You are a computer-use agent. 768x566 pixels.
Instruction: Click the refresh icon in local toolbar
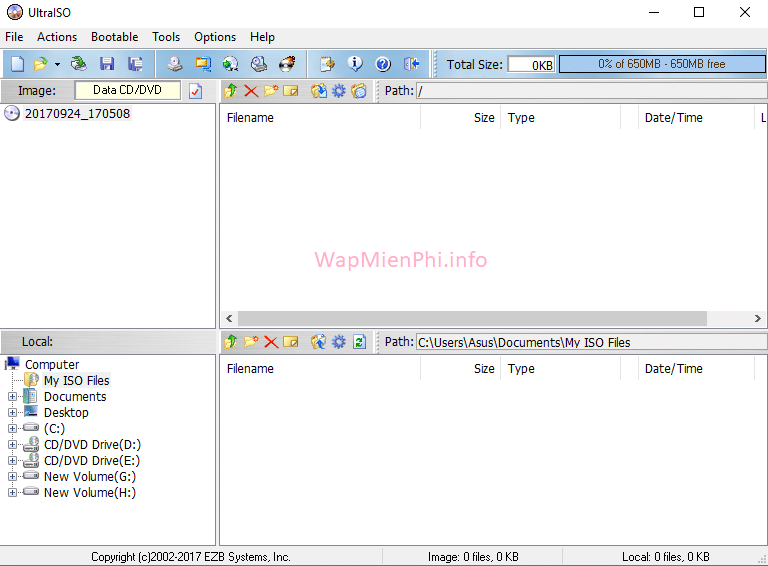tap(359, 342)
